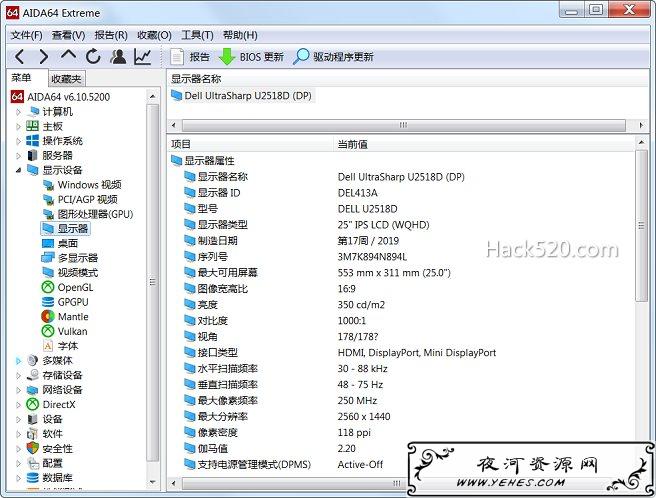
Task: Go forward with the right arrow icon
Action: click(44, 56)
